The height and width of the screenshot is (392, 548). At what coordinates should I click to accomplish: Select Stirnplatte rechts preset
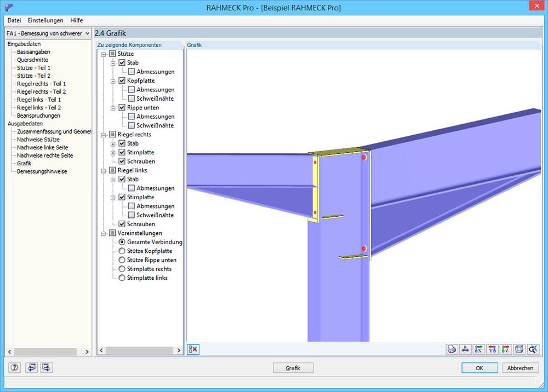[122, 269]
